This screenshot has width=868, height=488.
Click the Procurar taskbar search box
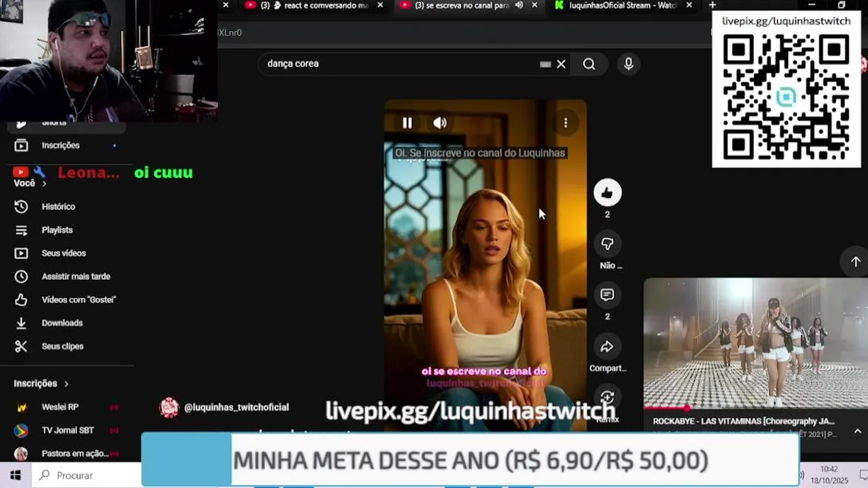(x=85, y=475)
